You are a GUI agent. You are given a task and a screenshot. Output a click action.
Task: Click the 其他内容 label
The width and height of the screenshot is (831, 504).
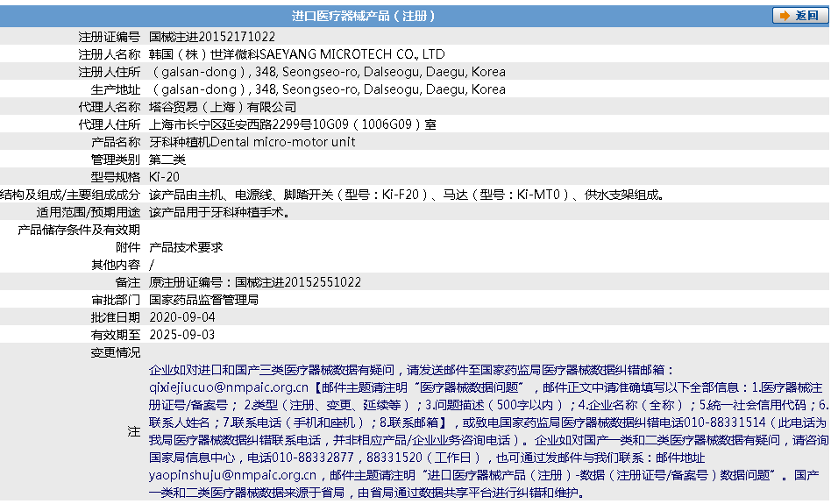point(116,265)
